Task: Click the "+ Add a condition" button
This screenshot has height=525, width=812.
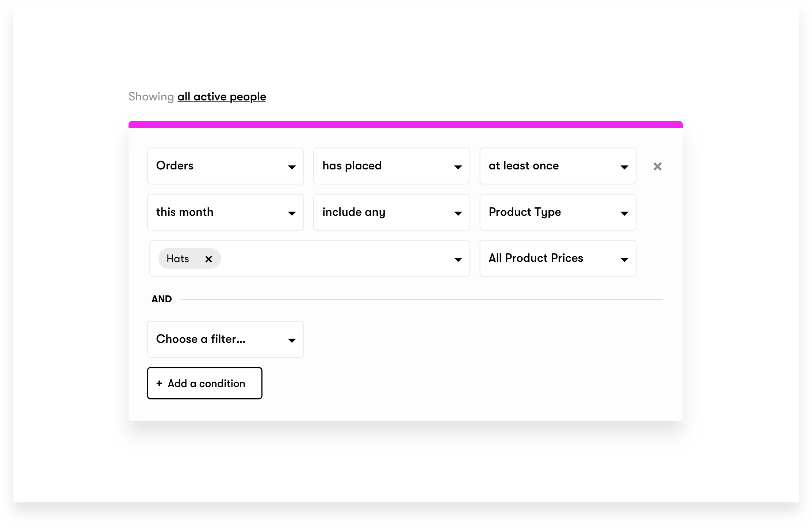Action: click(x=204, y=383)
